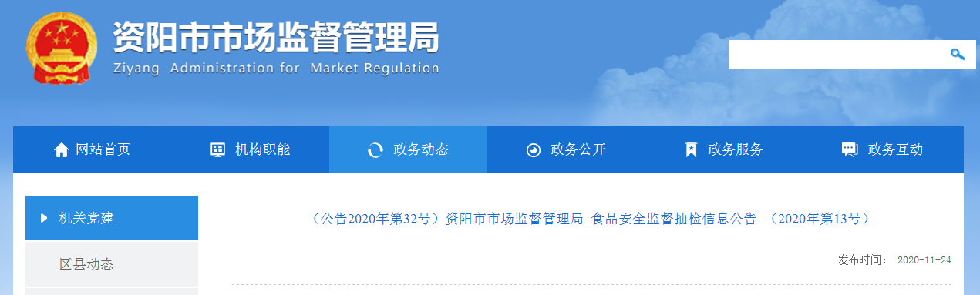Viewport: 980px width, 295px height.
Task: Click the 政务公开 circle icon
Action: point(533,150)
